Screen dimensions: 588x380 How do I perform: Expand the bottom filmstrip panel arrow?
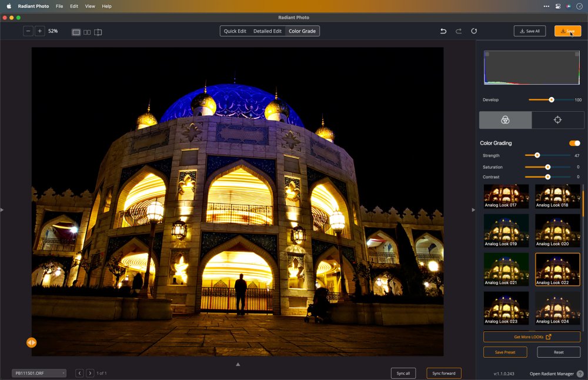pos(238,364)
